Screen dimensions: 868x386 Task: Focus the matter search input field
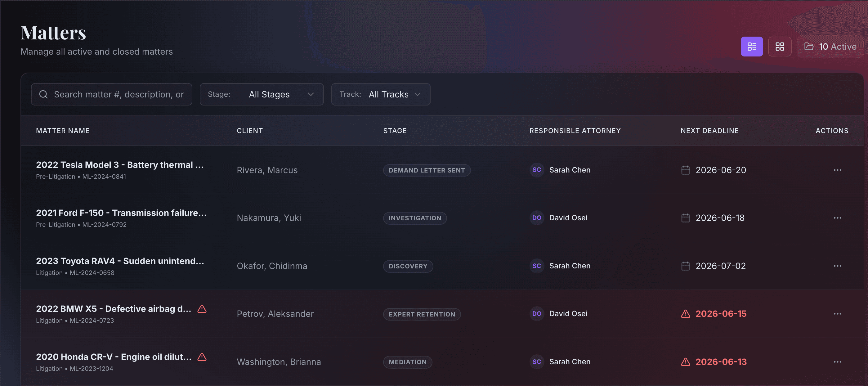click(x=112, y=94)
